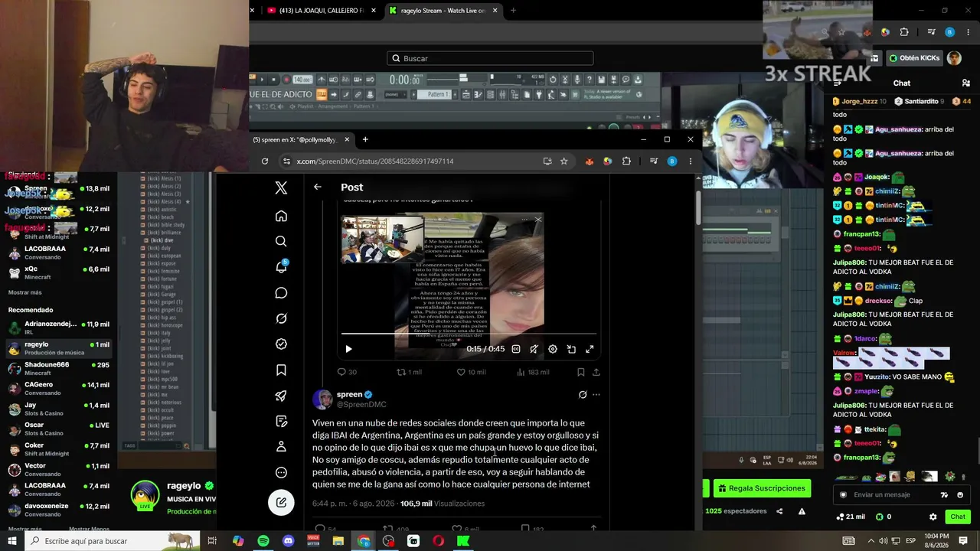The width and height of the screenshot is (980, 551).
Task: Click the x.com address bar URL
Action: [375, 161]
